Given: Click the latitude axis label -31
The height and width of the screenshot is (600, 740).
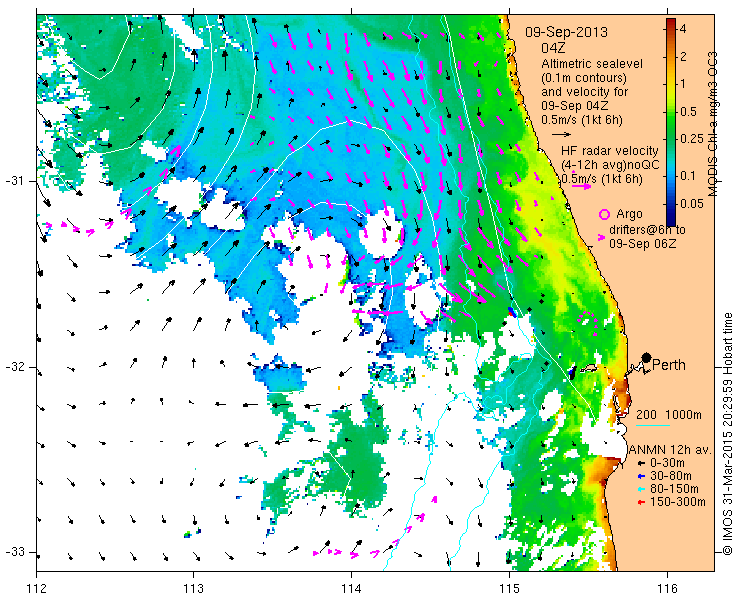Looking at the screenshot, I should [15, 181].
